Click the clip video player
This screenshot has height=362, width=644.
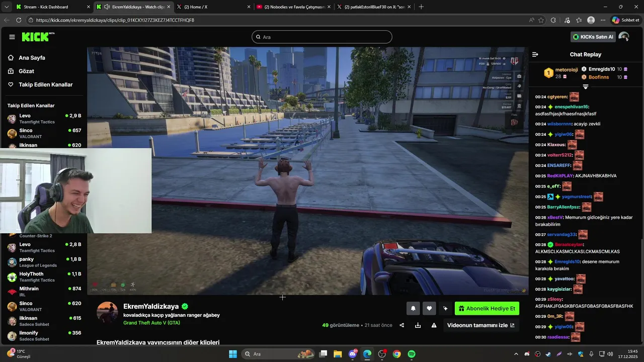click(x=307, y=171)
